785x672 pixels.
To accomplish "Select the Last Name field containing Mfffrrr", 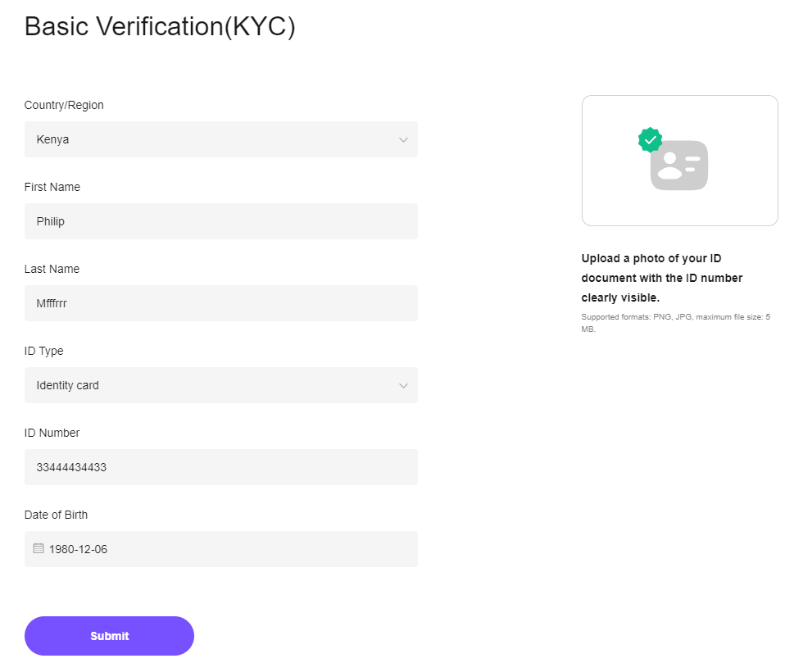I will coord(221,303).
